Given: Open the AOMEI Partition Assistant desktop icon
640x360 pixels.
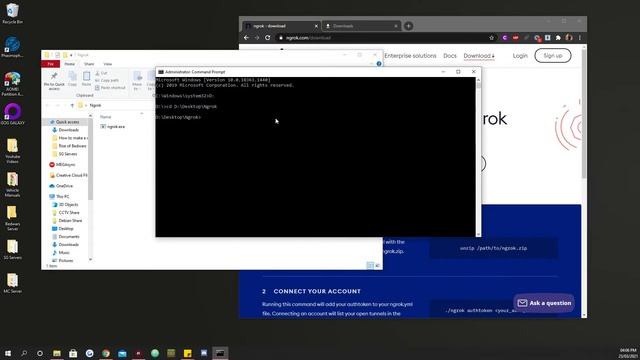Looking at the screenshot, I should (x=12, y=84).
